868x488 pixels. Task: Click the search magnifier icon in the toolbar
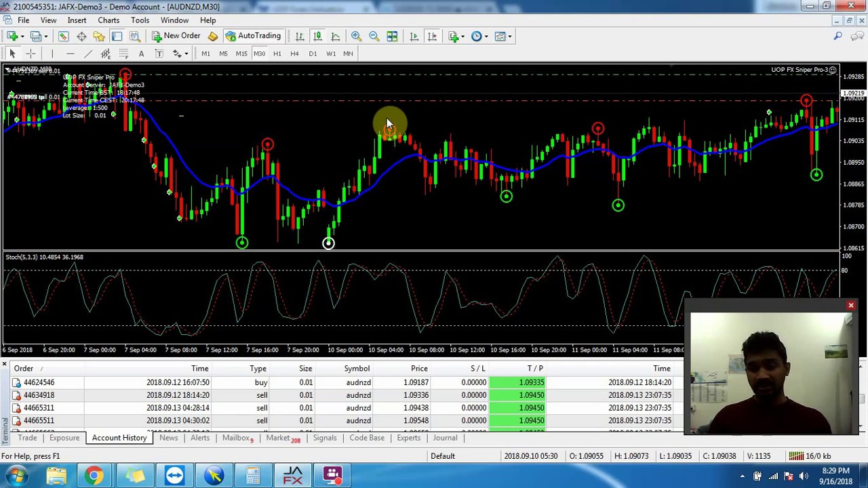[x=838, y=36]
